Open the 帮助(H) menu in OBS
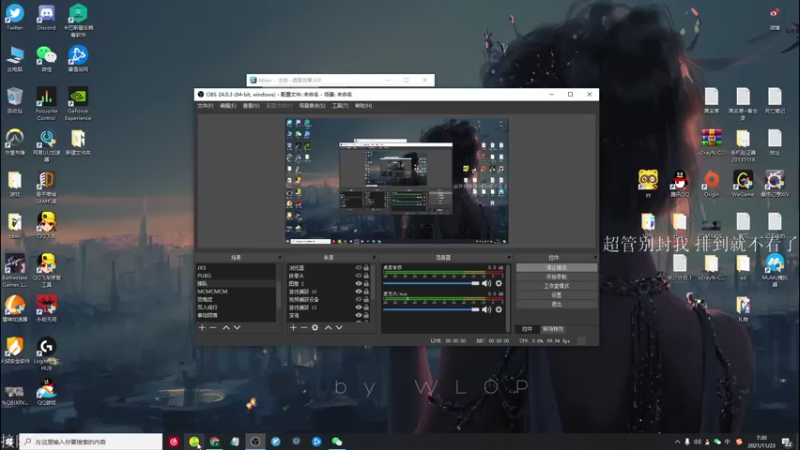The width and height of the screenshot is (800, 450). tap(363, 106)
